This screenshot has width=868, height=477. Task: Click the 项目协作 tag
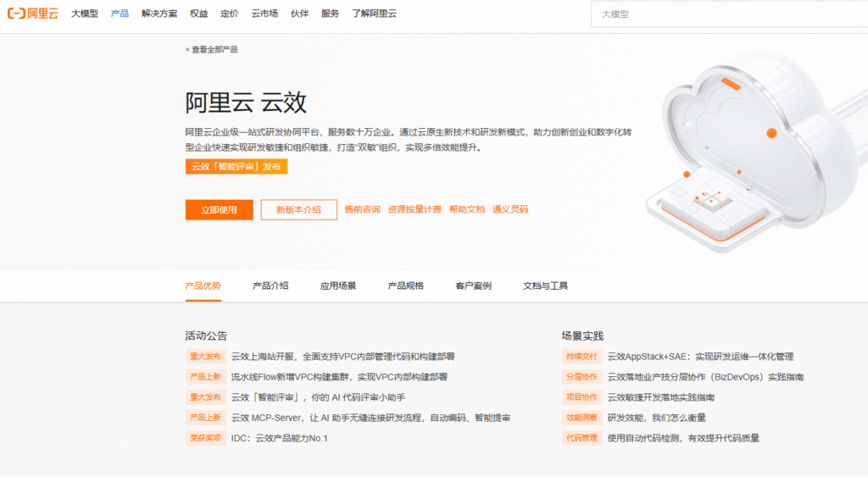(581, 397)
